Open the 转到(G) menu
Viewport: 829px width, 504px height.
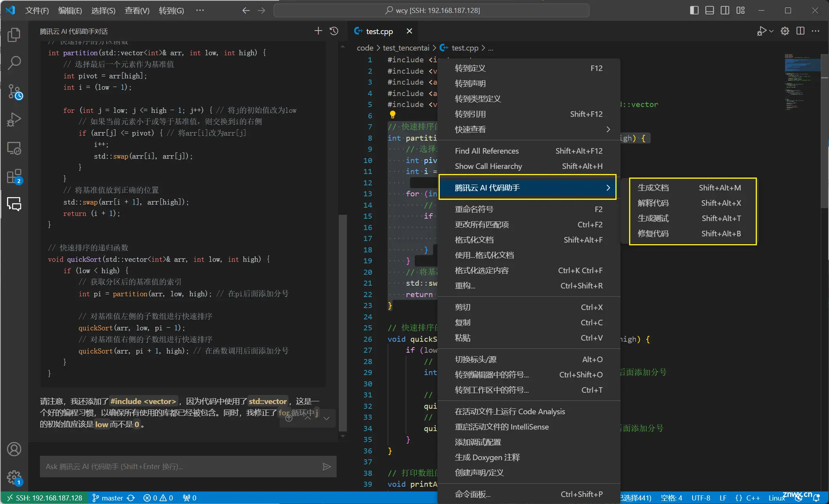tap(171, 11)
